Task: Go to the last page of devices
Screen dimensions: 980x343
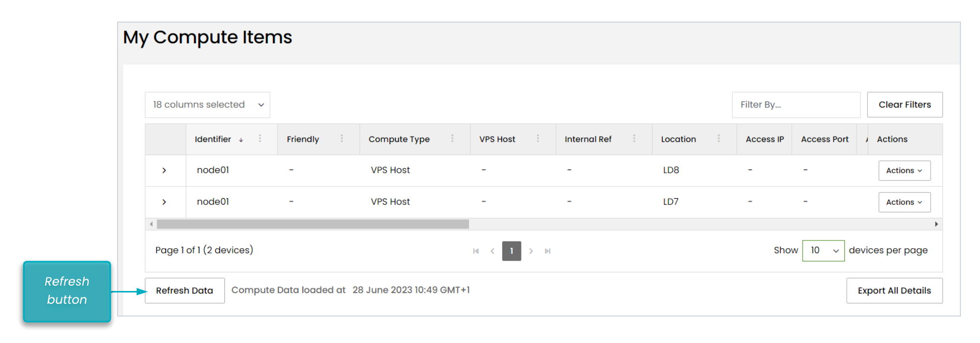Action: pyautogui.click(x=548, y=251)
